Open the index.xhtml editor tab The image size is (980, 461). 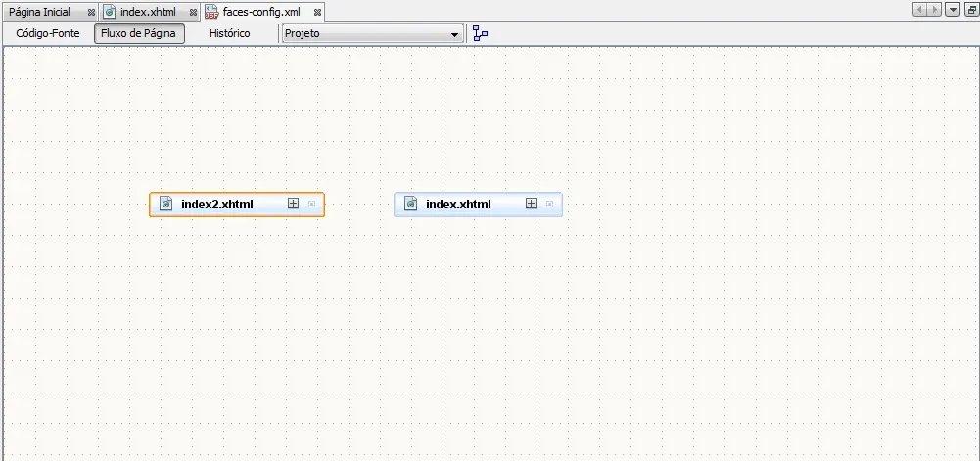[148, 12]
